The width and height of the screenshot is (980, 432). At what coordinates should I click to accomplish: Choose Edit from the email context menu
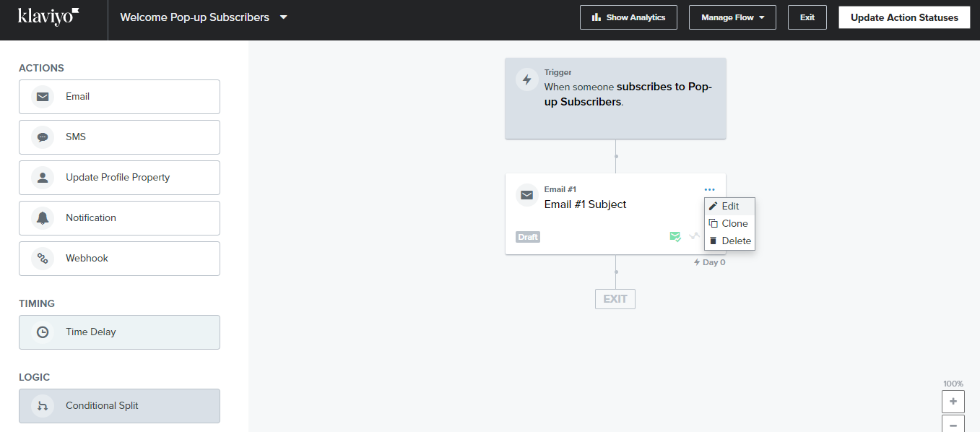(729, 206)
